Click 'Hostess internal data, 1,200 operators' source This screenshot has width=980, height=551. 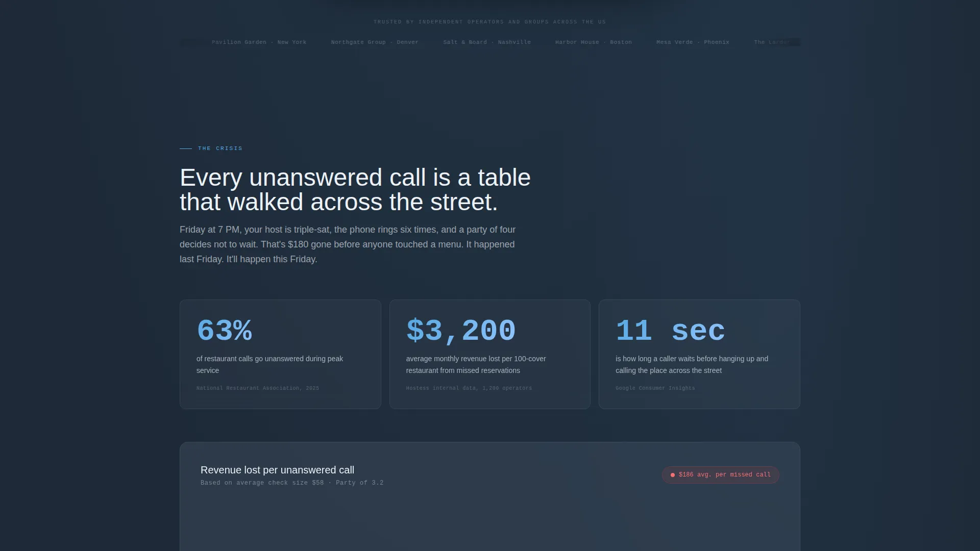click(x=469, y=388)
